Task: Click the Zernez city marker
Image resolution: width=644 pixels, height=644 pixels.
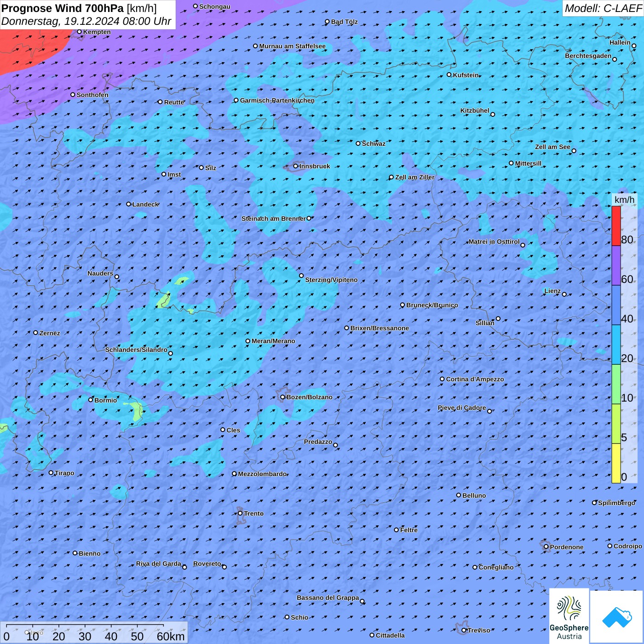Action: [x=36, y=333]
